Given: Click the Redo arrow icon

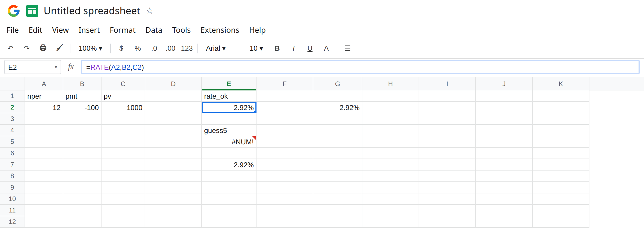Looking at the screenshot, I should pyautogui.click(x=26, y=48).
